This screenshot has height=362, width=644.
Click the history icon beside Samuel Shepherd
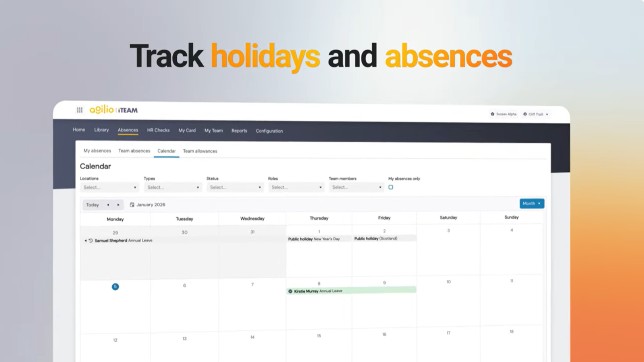click(91, 241)
